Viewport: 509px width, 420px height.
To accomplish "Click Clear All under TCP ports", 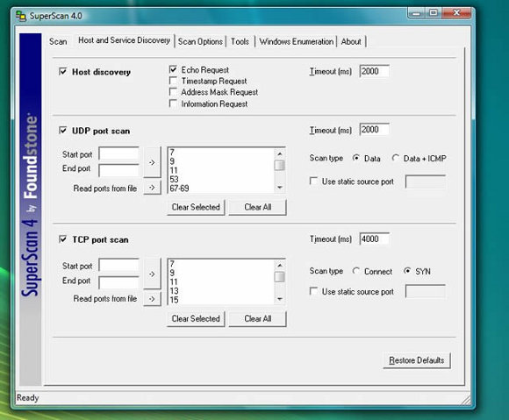I will click(258, 318).
